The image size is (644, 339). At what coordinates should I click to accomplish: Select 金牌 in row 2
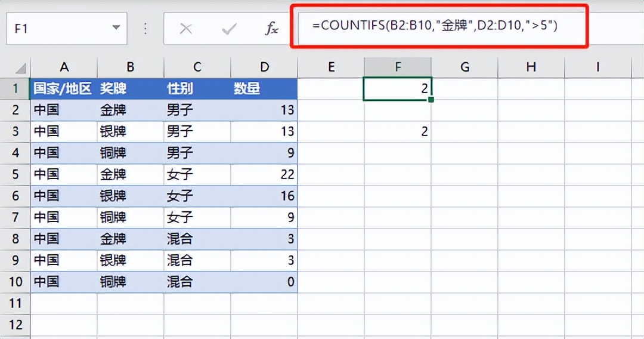click(131, 110)
